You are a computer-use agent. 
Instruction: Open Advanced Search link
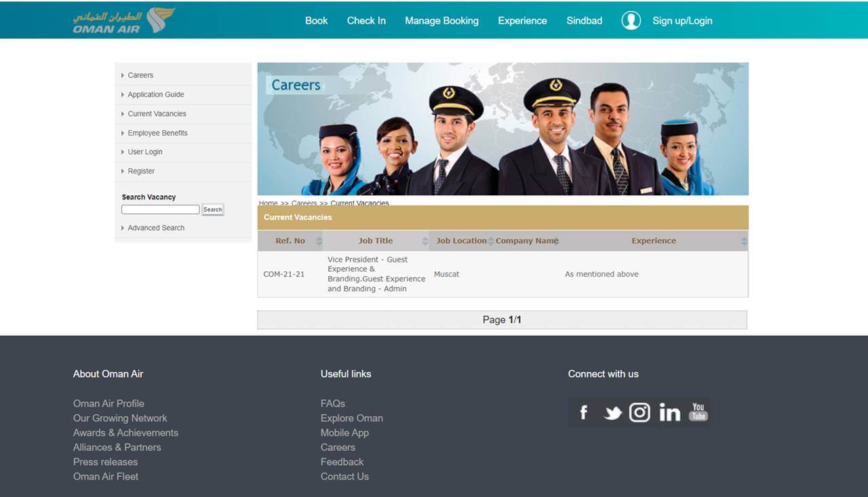(156, 228)
